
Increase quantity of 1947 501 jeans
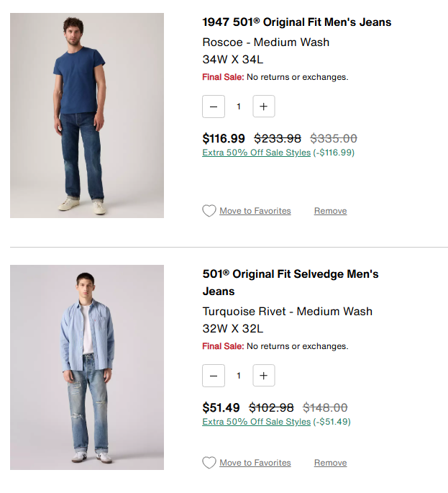(x=263, y=107)
